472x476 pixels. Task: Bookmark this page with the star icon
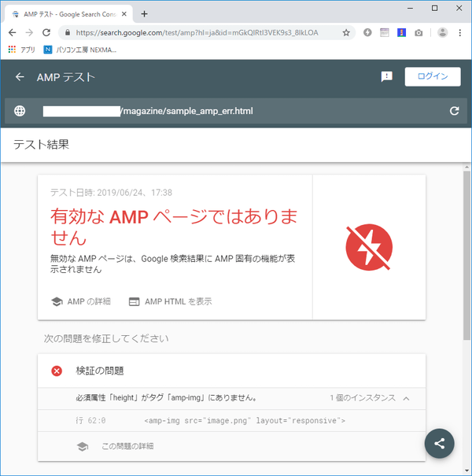(x=346, y=32)
